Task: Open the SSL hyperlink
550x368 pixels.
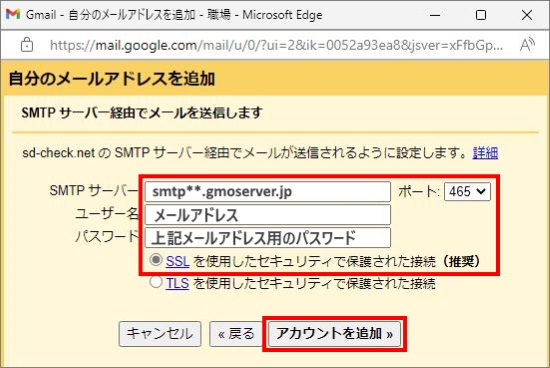Action: (177, 261)
